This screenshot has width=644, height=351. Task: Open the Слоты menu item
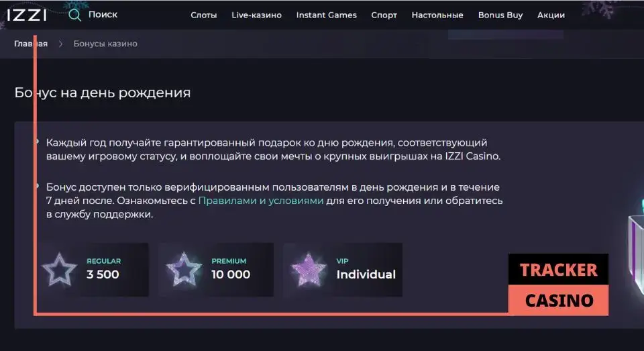[x=204, y=15]
